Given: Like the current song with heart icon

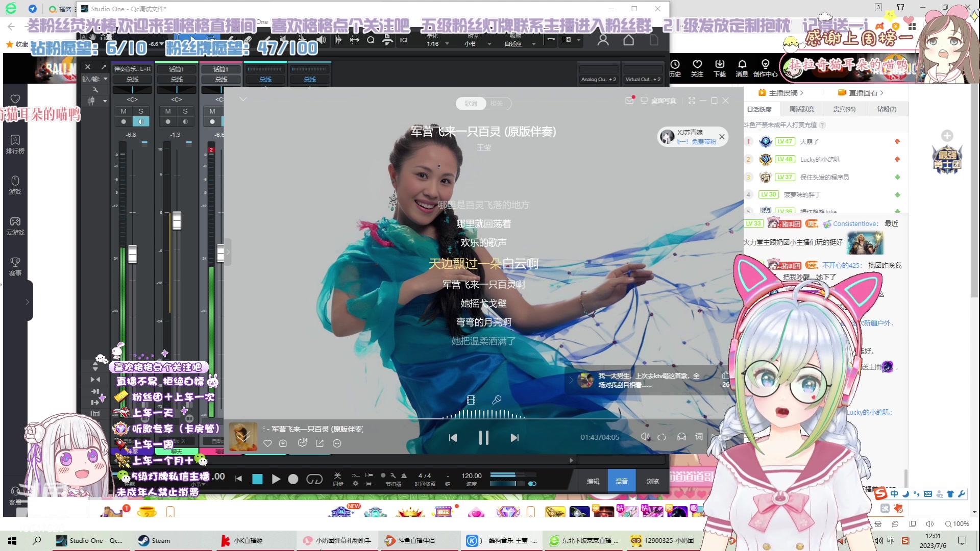Looking at the screenshot, I should [267, 443].
